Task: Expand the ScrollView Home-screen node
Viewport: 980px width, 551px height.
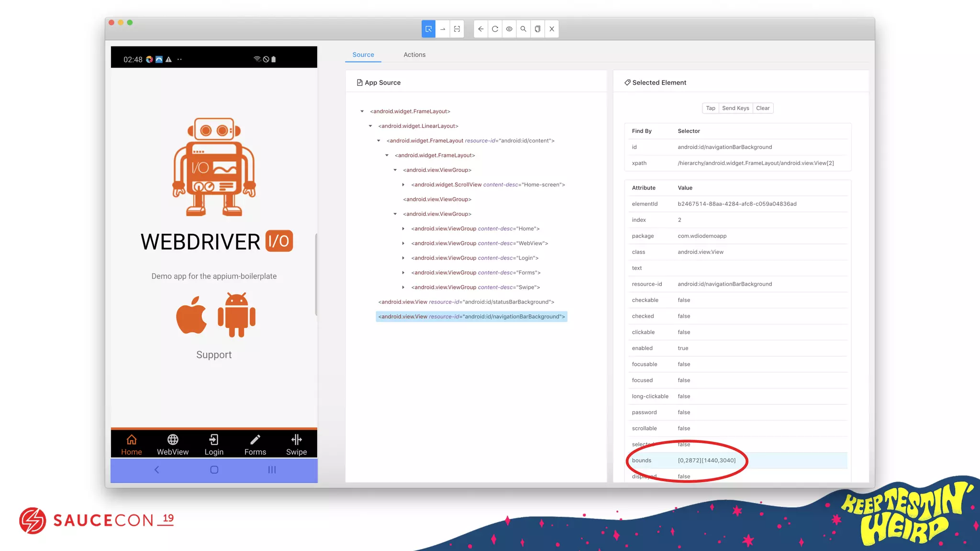Action: coord(403,185)
